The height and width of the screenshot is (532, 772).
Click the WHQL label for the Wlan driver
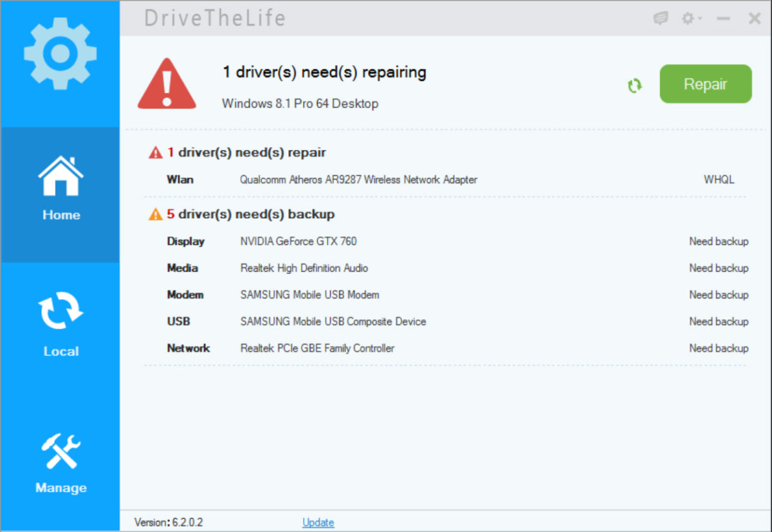pyautogui.click(x=719, y=179)
